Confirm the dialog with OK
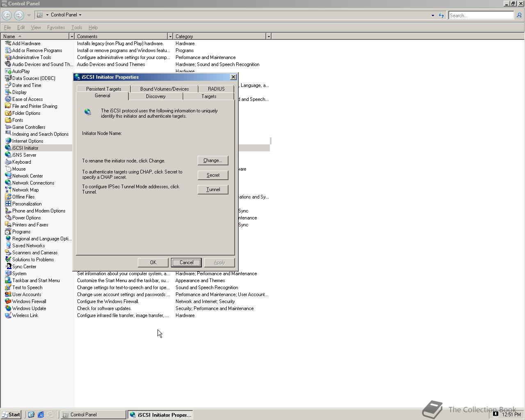This screenshot has width=525, height=420. pyautogui.click(x=153, y=262)
